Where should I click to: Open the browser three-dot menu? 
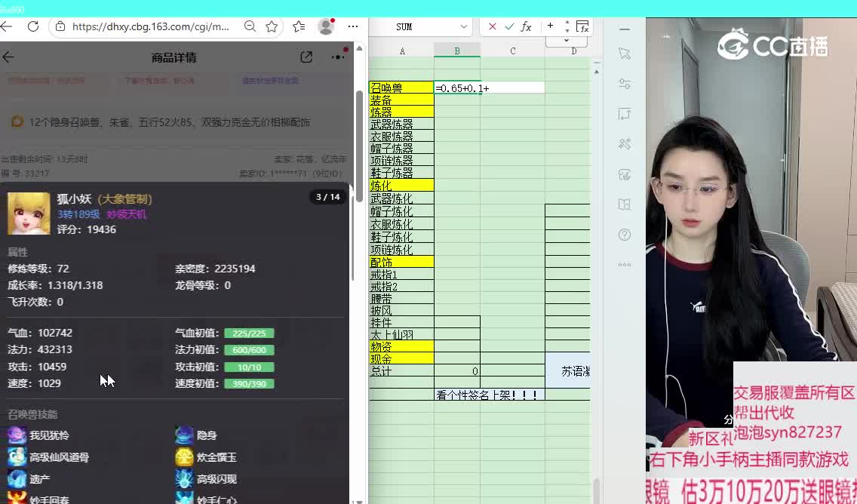click(352, 26)
